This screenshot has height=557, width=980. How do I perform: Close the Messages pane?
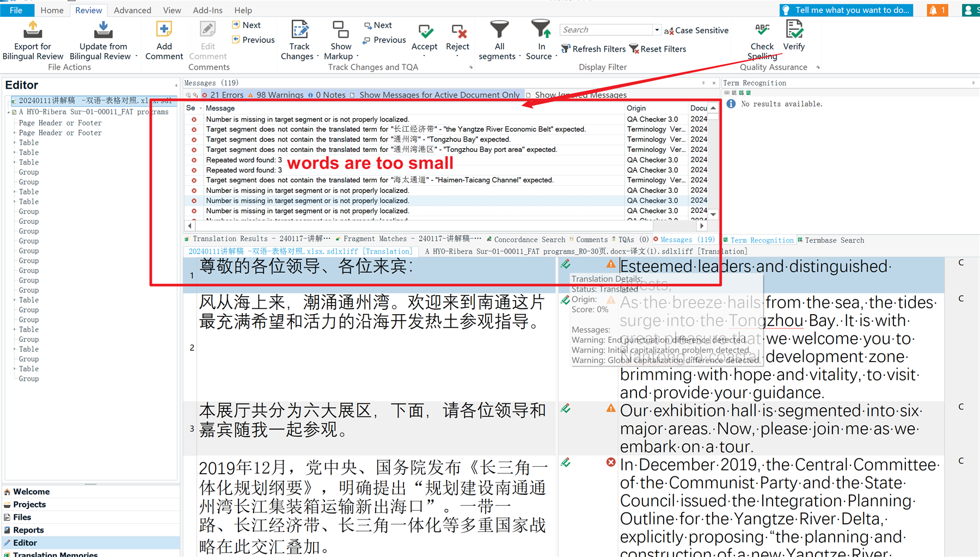click(714, 83)
